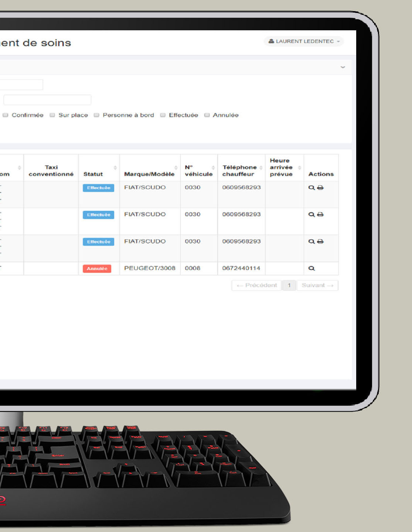Print the second FIAT/SCUDO row entry
Viewport: 412px width, 532px height.
click(x=320, y=215)
